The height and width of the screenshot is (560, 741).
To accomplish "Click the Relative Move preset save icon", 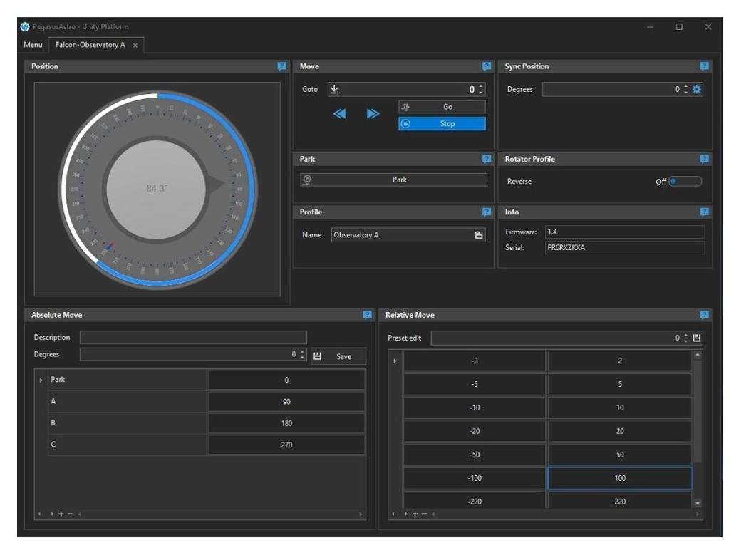I will pyautogui.click(x=697, y=338).
